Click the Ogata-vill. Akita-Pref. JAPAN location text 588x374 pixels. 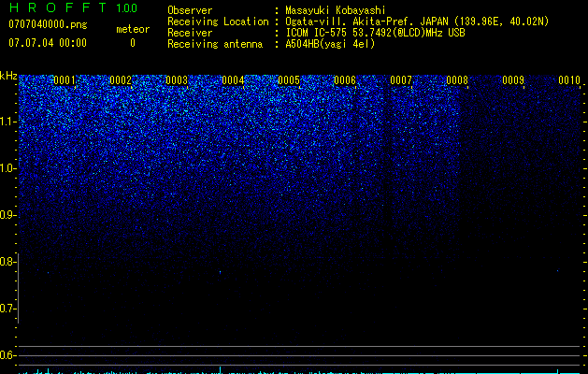click(417, 22)
